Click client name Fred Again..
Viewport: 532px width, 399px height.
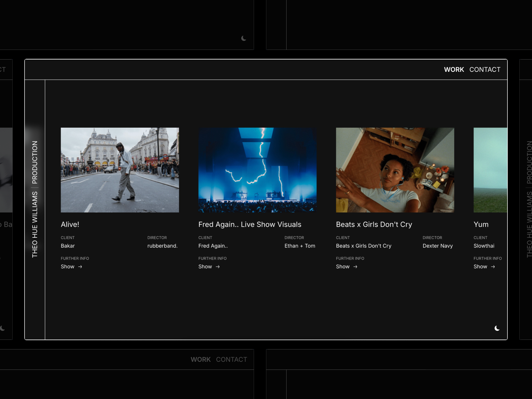point(213,246)
